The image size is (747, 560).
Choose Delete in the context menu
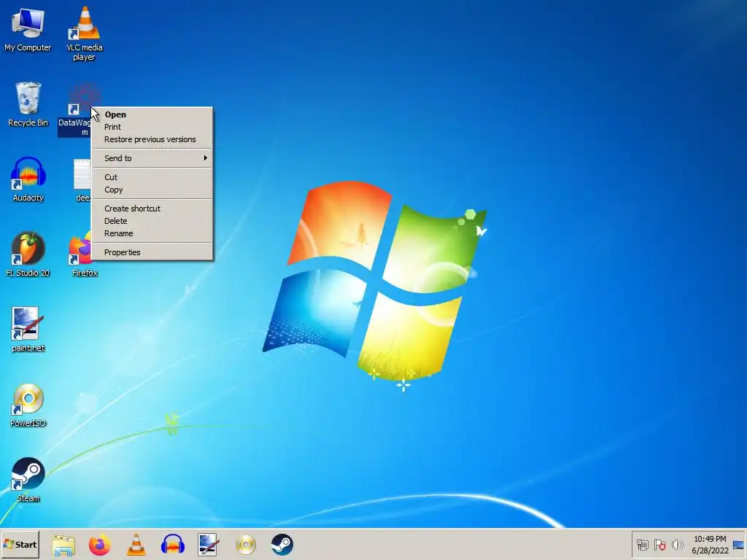pyautogui.click(x=152, y=221)
